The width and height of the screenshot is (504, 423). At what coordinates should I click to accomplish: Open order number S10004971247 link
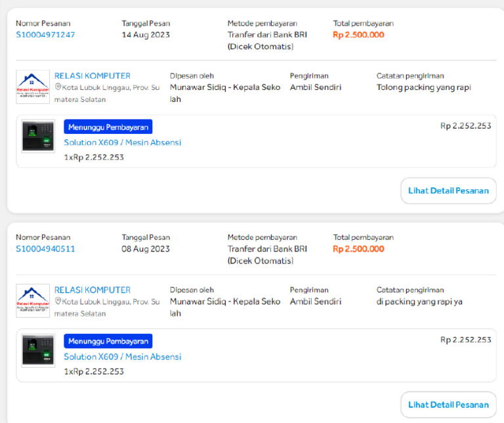45,35
